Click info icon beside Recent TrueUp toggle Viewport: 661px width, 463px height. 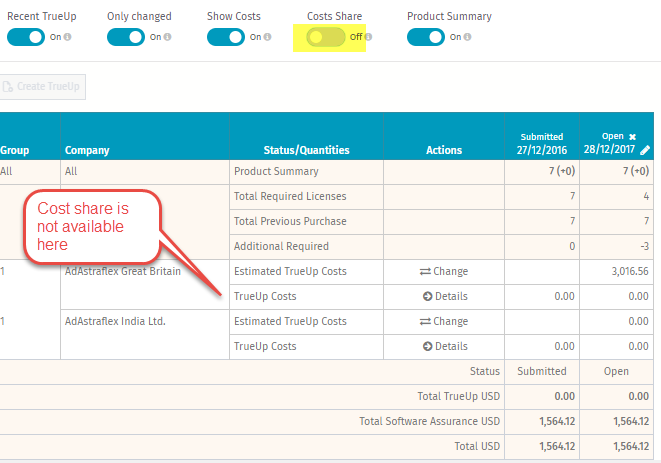pyautogui.click(x=67, y=37)
